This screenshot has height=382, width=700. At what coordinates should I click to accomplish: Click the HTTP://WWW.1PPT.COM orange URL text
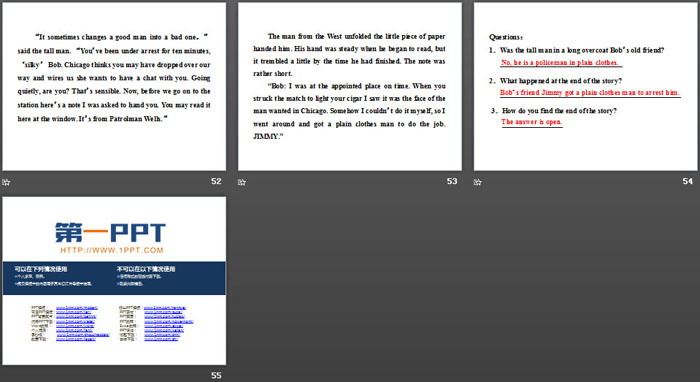coord(112,250)
